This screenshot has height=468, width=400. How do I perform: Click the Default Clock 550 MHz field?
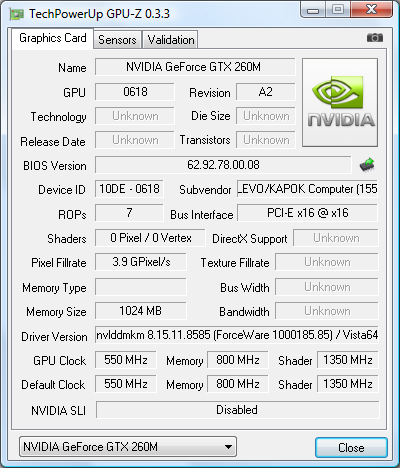tap(126, 384)
